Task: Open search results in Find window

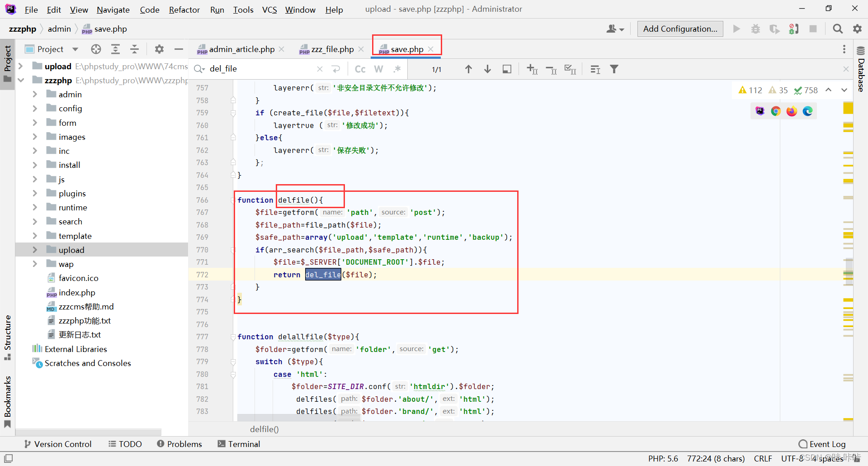Action: 507,69
